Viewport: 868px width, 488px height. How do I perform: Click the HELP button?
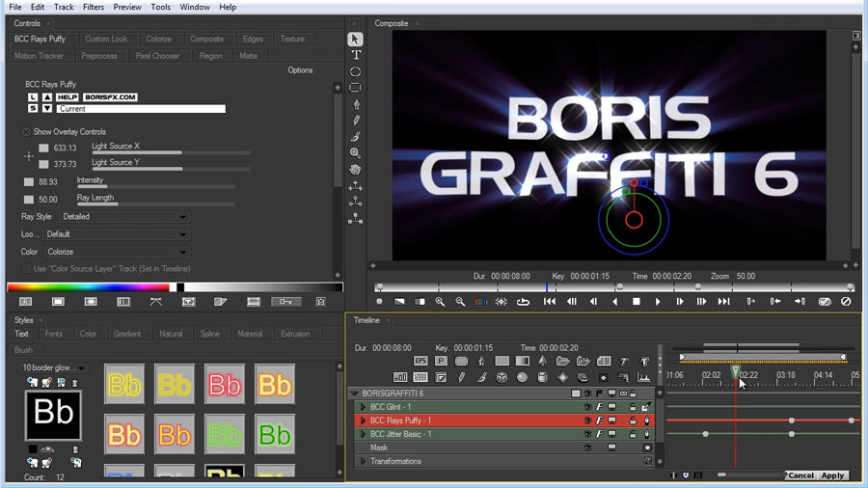[x=68, y=96]
